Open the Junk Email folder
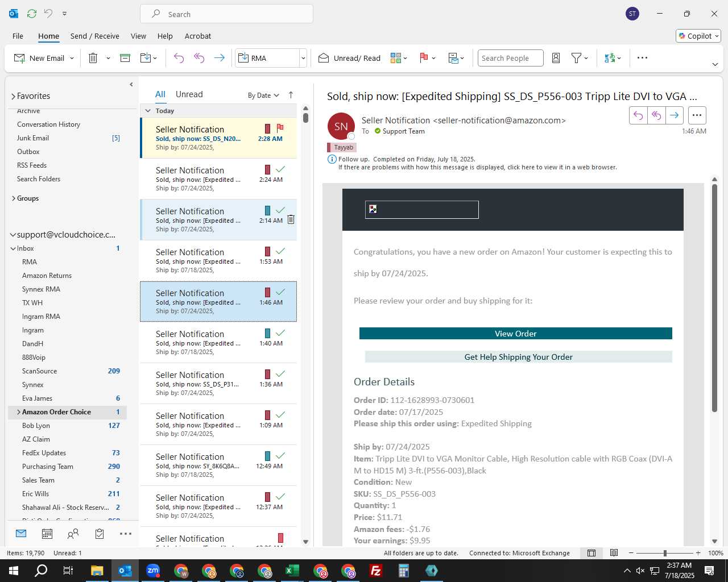Image resolution: width=728 pixels, height=582 pixels. (33, 138)
